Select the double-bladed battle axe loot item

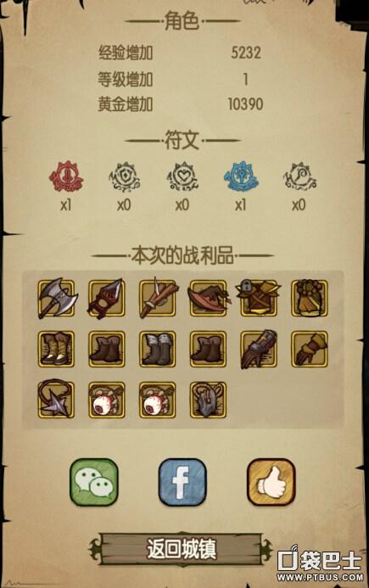[56, 299]
